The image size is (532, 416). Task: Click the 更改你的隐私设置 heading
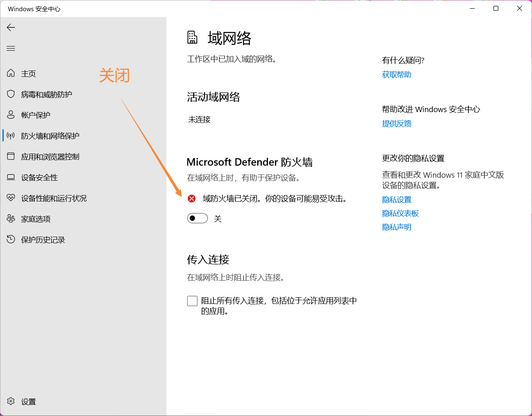pyautogui.click(x=413, y=158)
